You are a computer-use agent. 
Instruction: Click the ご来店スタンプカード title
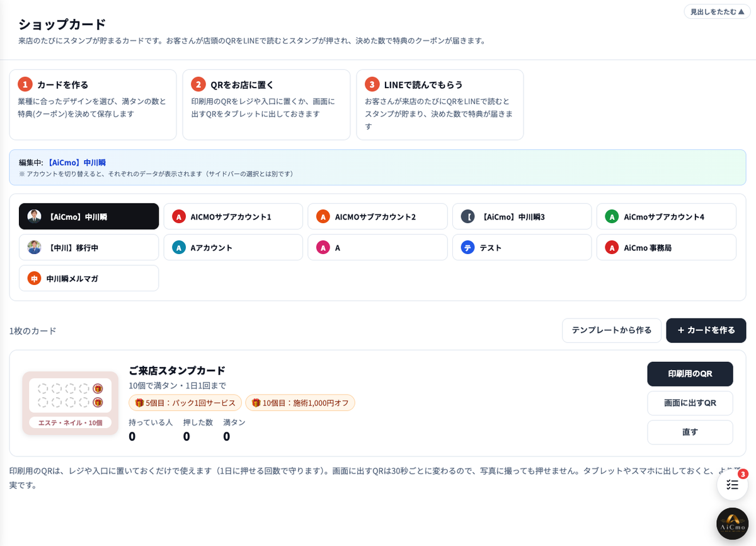(x=177, y=370)
